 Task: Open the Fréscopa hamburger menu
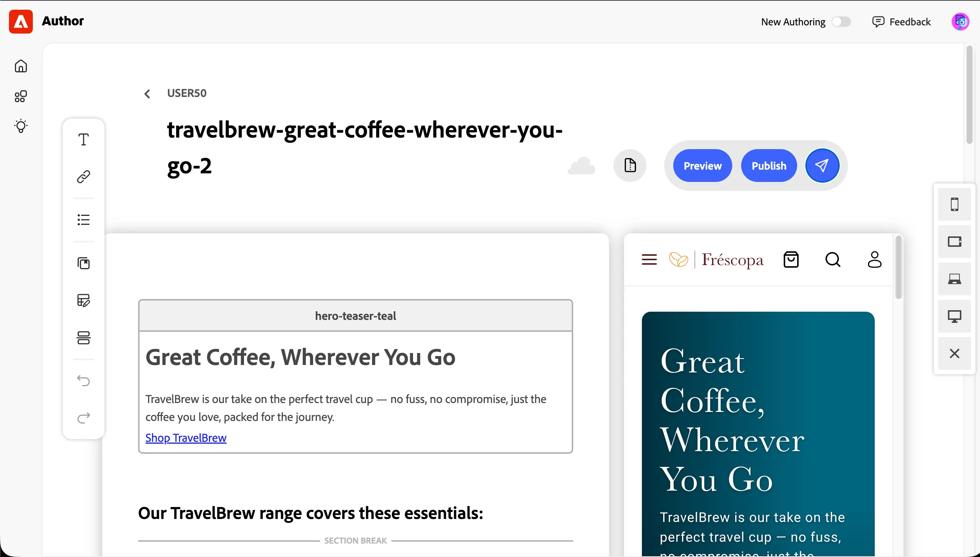649,260
